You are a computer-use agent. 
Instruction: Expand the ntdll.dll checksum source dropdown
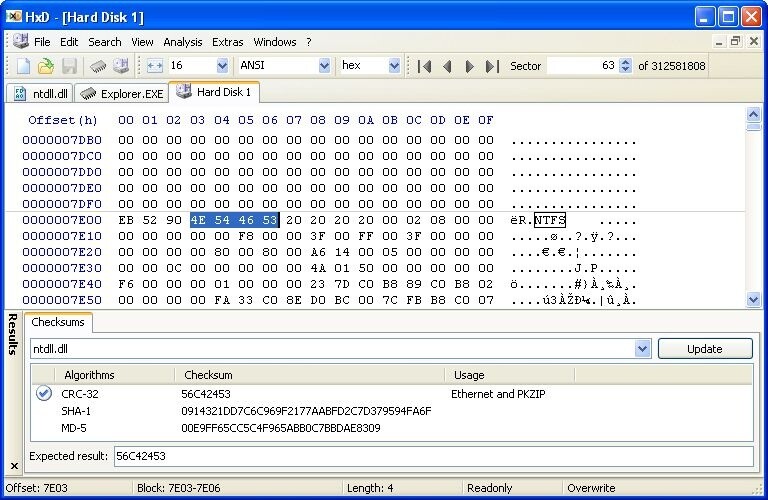tap(643, 349)
